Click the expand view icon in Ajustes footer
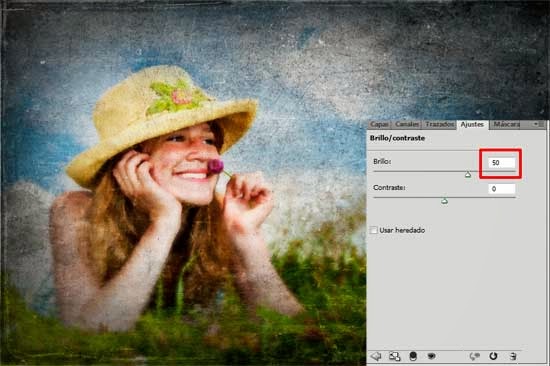This screenshot has width=550, height=366. click(x=395, y=356)
